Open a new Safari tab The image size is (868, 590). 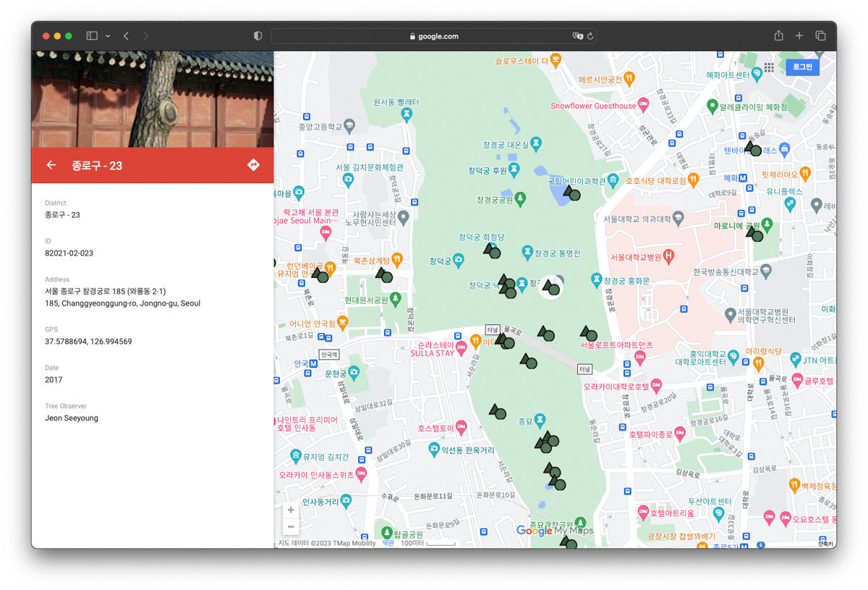[799, 35]
